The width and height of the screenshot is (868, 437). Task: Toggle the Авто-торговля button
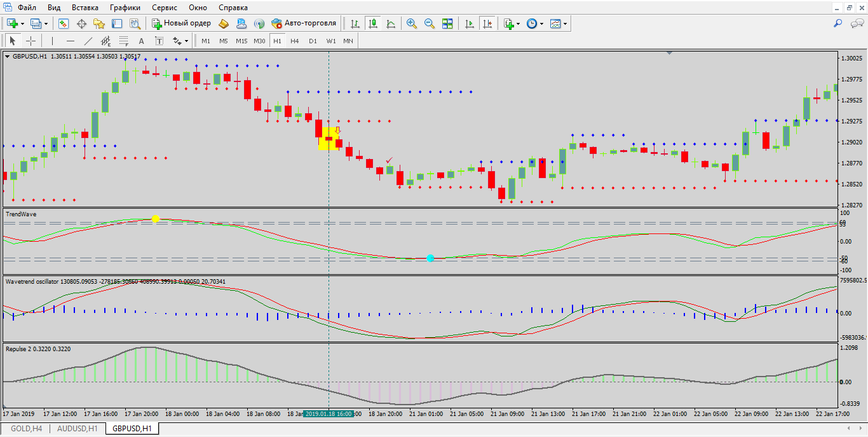coord(303,24)
